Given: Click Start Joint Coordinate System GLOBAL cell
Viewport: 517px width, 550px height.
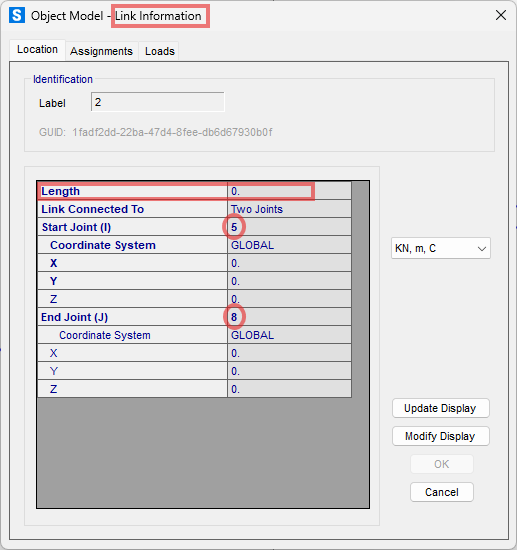Looking at the screenshot, I should [289, 245].
